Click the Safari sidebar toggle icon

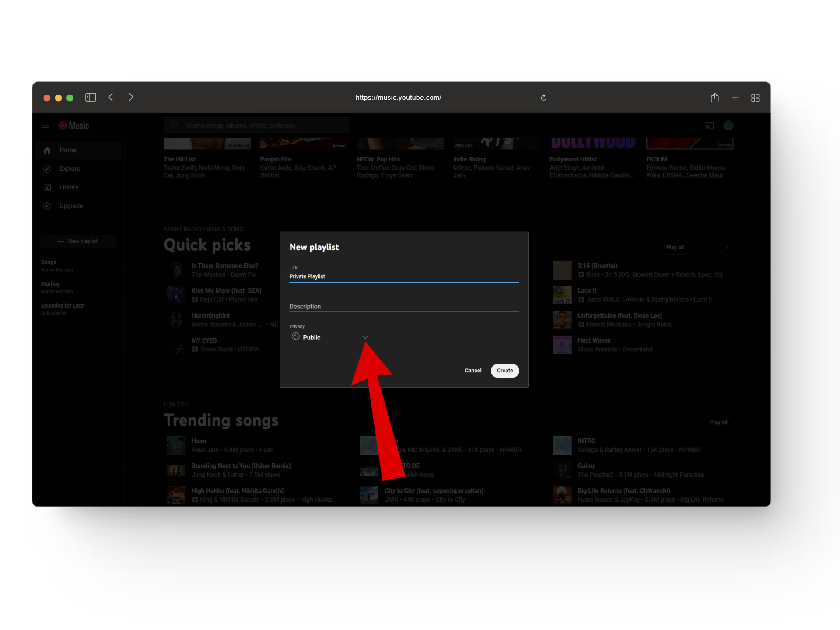[x=91, y=97]
